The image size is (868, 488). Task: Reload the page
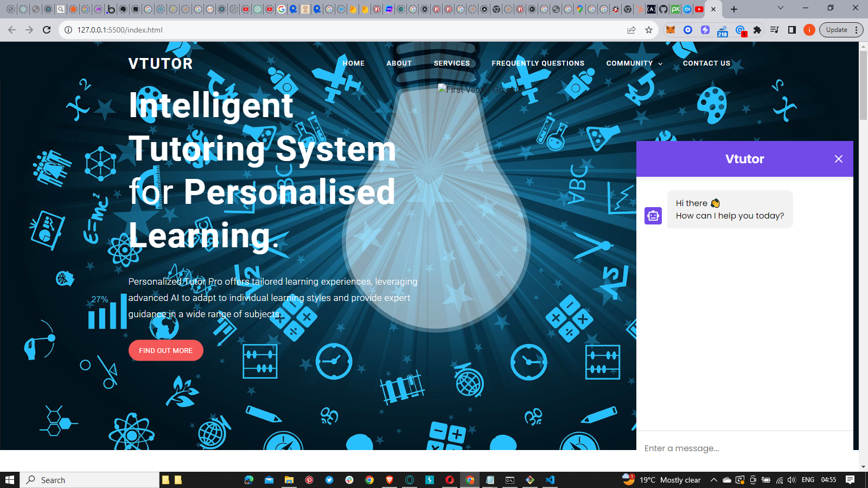[47, 30]
